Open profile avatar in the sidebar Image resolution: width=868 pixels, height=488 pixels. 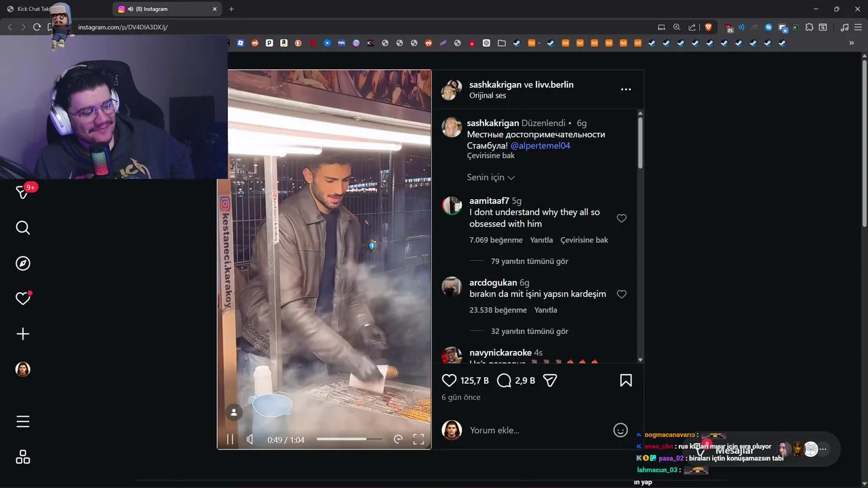pos(23,369)
